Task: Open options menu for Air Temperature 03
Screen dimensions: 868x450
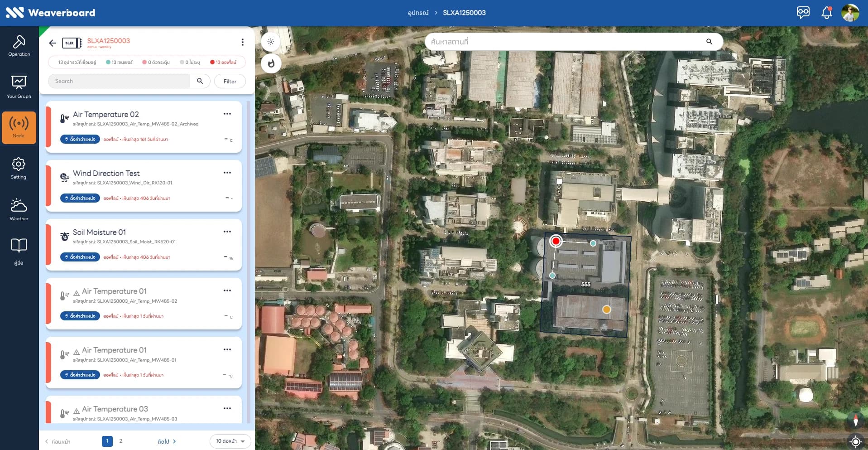Action: tap(227, 408)
